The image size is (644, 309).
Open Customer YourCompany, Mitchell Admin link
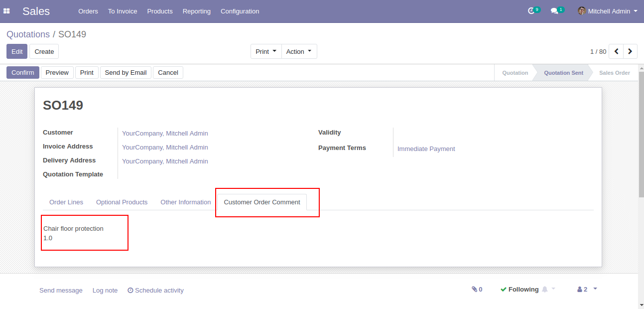tap(165, 133)
